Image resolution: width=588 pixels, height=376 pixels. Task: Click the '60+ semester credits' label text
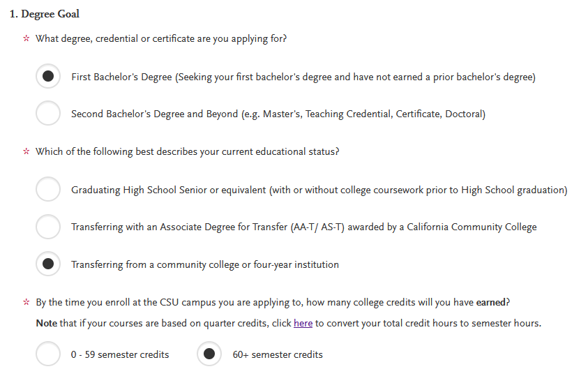point(277,354)
